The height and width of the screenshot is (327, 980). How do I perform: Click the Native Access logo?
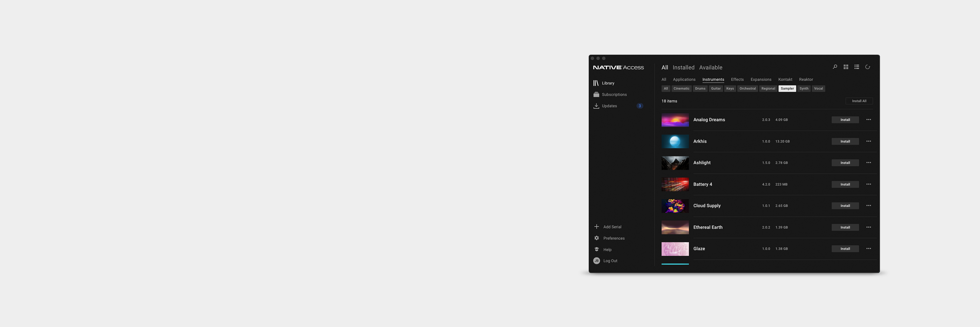pos(618,67)
